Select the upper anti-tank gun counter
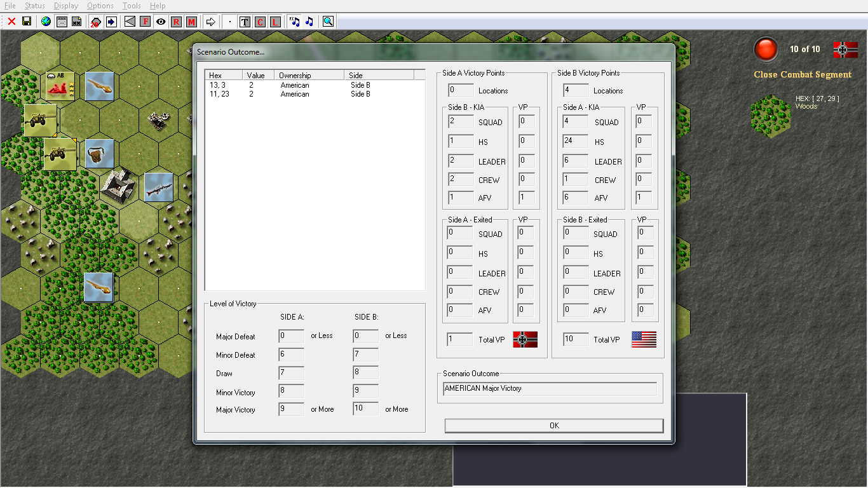This screenshot has width=868, height=488. tap(41, 121)
